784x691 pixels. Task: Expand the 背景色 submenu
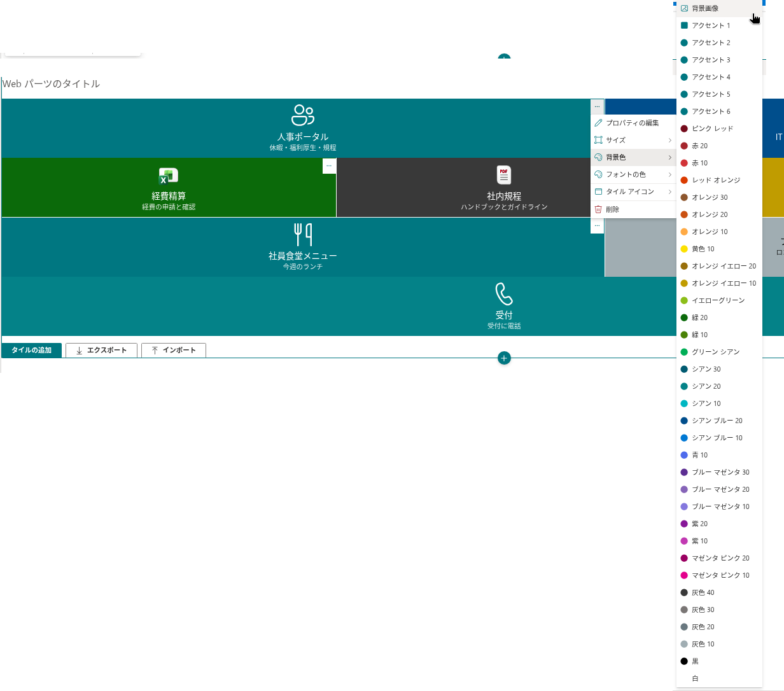(633, 157)
